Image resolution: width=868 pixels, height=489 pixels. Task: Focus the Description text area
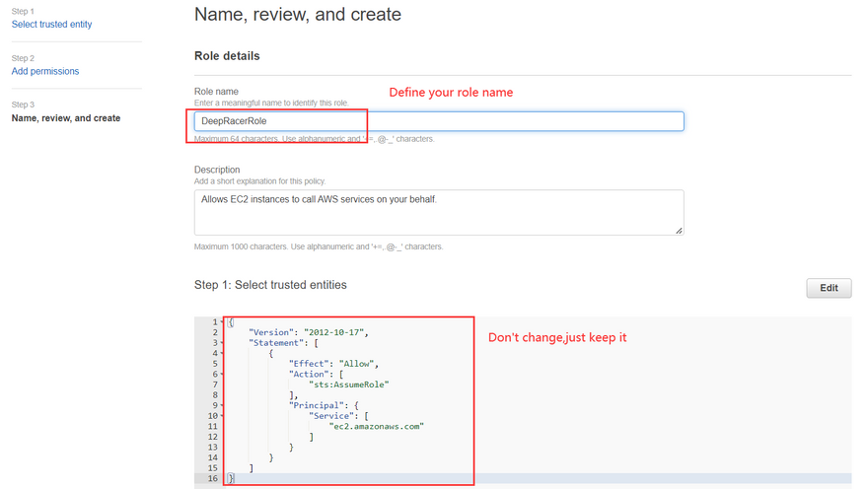tap(439, 212)
